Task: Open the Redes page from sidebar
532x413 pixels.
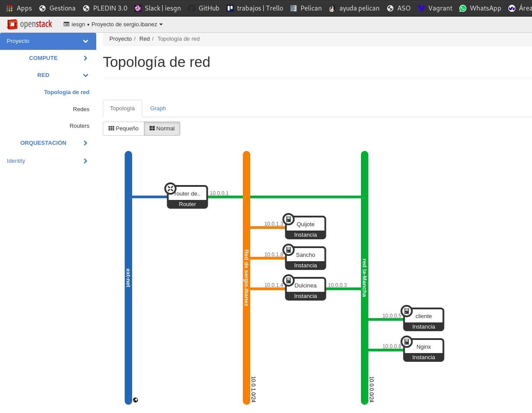Action: (81, 109)
